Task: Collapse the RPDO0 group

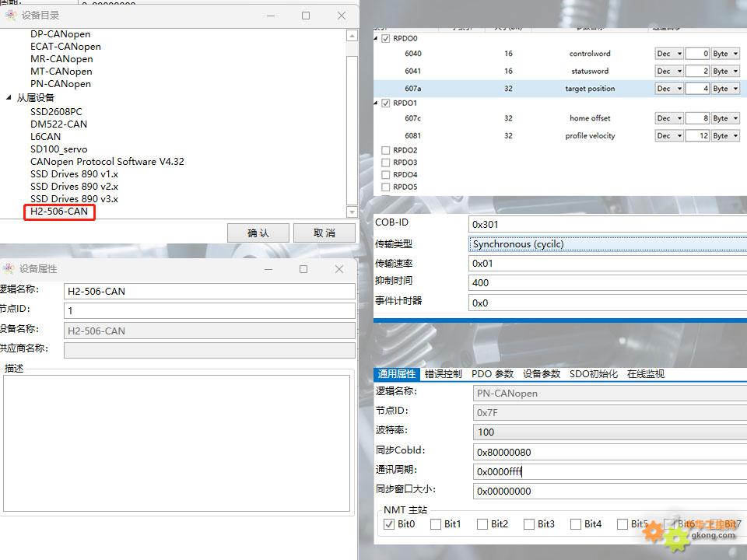Action: pyautogui.click(x=376, y=39)
